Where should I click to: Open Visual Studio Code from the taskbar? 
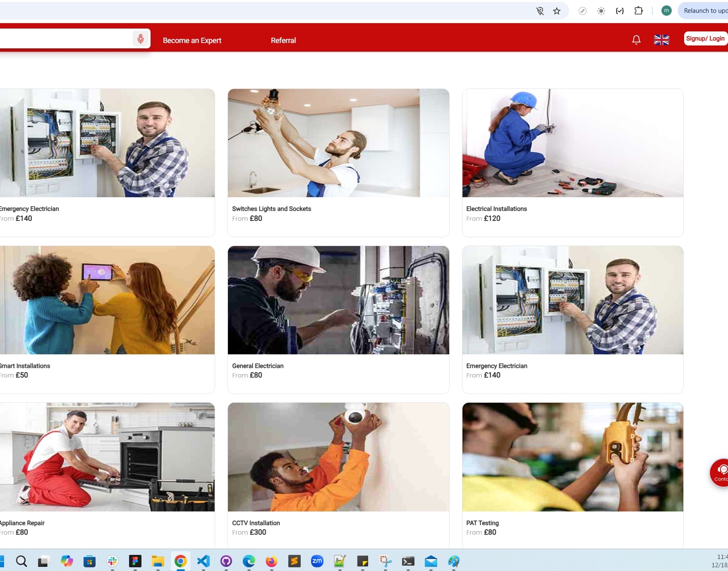[x=203, y=561]
